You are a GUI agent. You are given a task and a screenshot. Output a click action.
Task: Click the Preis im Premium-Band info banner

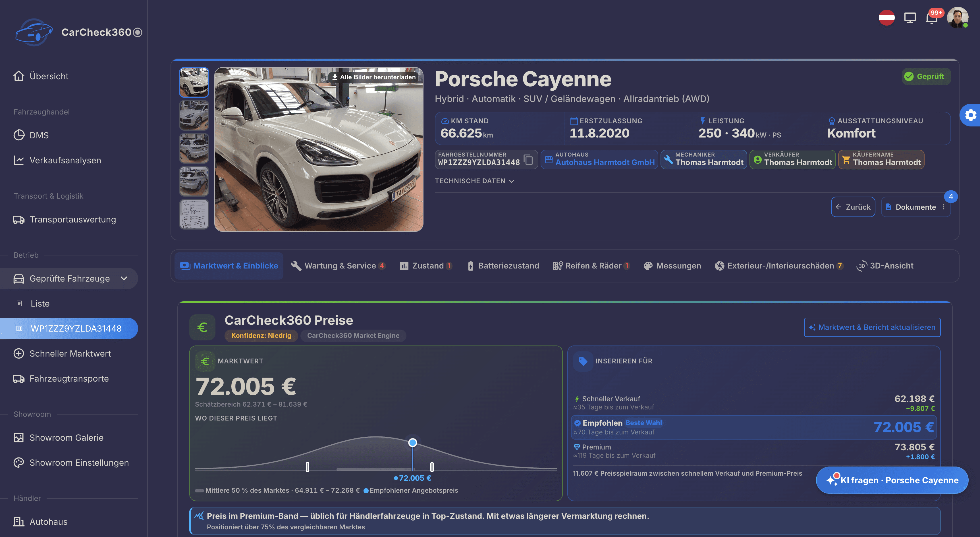point(565,521)
